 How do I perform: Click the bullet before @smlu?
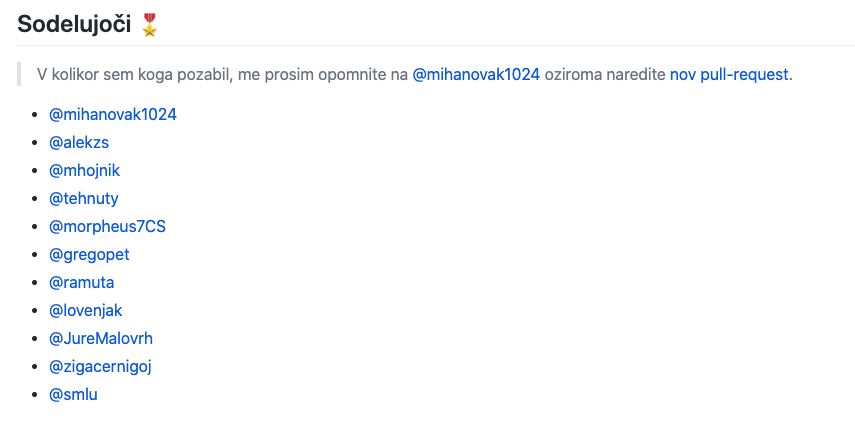coord(35,395)
